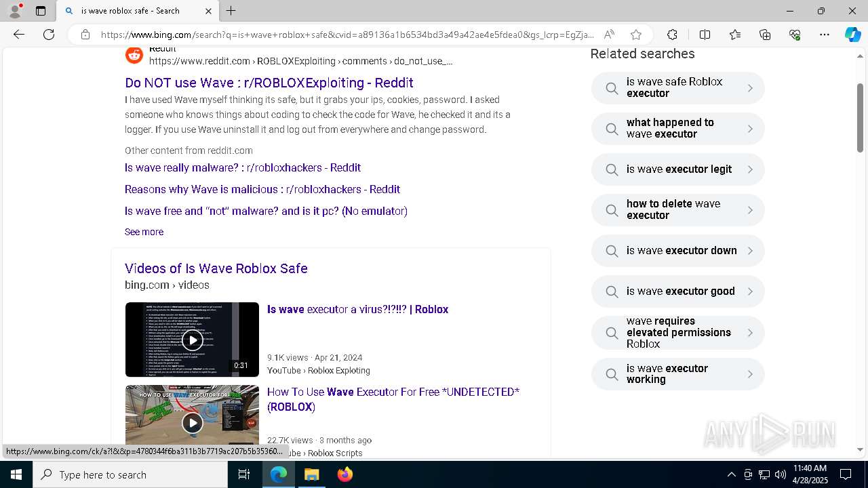
Task: Click scrollbar down arrow
Action: (861, 449)
